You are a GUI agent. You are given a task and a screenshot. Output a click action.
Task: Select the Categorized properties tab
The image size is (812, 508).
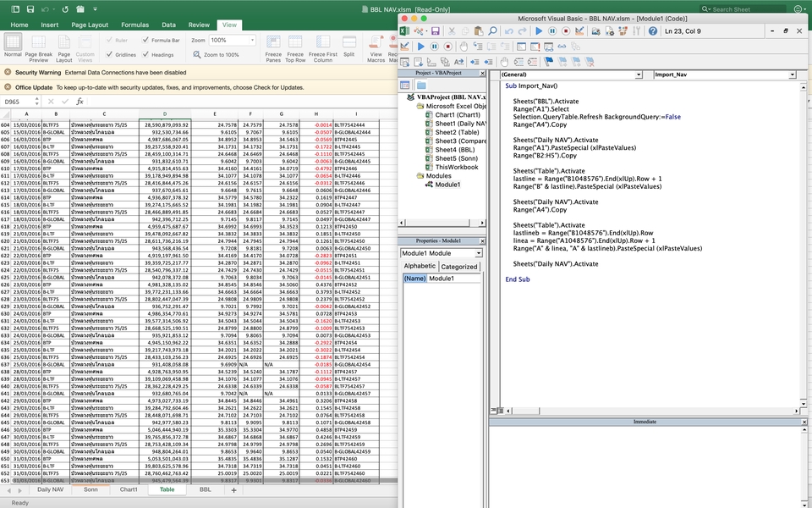click(458, 267)
